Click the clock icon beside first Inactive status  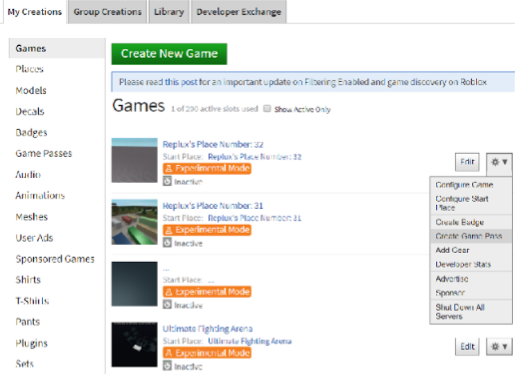point(167,182)
